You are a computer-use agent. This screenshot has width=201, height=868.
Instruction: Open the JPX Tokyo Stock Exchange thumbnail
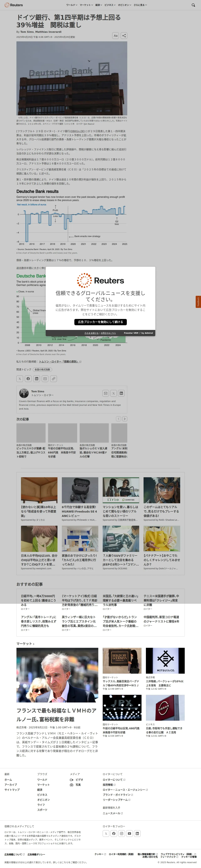coord(122,708)
